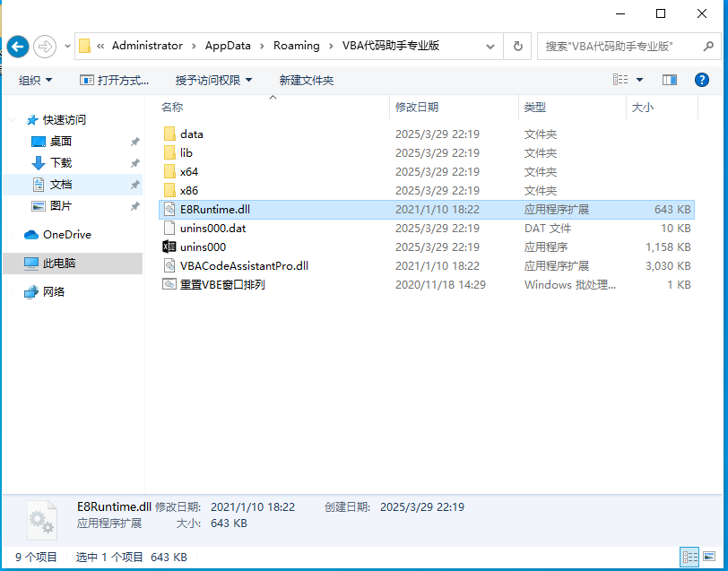This screenshot has height=571, width=728.
Task: Open the Downloads (下载) quick access item
Action: [61, 162]
